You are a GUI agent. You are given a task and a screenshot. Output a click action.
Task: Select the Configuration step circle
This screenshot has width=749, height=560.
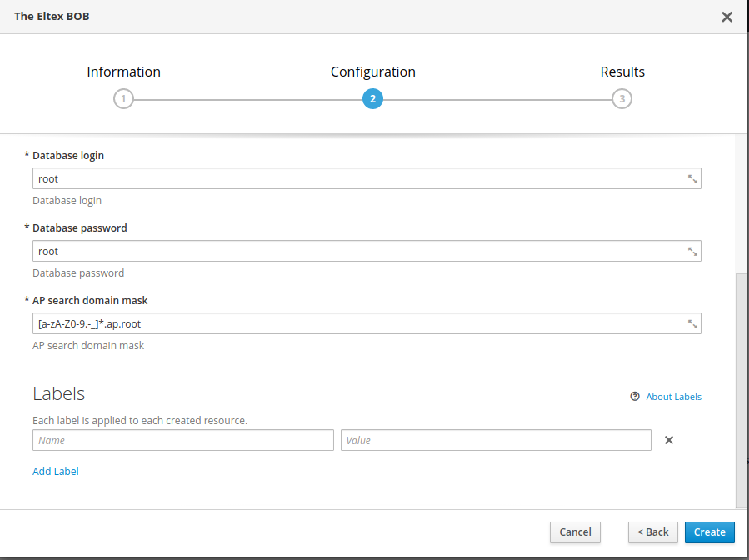372,99
